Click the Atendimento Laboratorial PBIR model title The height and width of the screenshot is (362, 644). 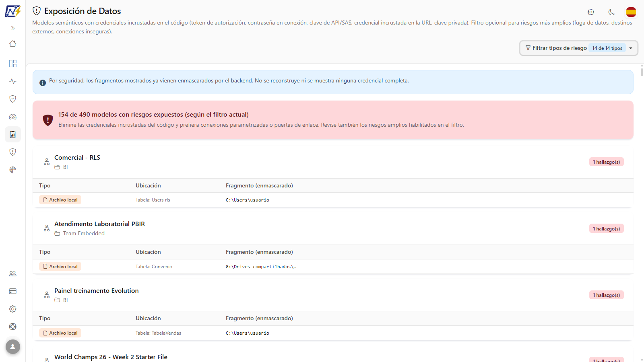(100, 224)
